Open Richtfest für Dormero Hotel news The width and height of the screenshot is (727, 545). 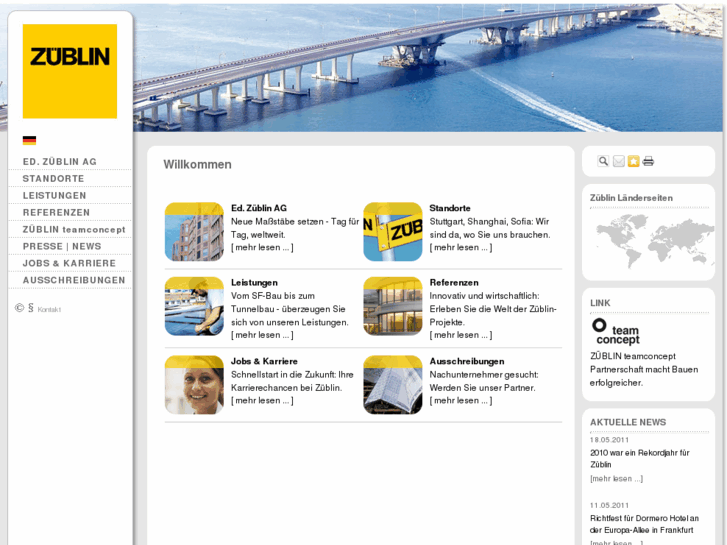tap(644, 524)
